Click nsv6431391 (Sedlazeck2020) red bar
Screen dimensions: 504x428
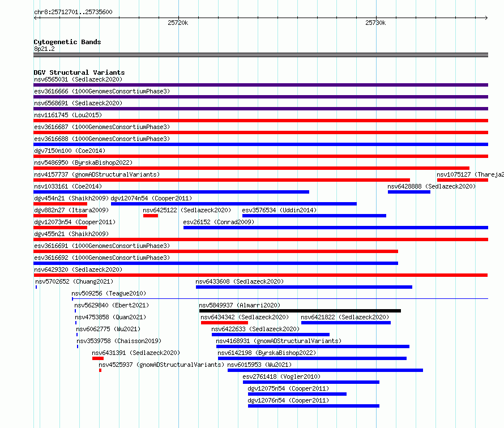(98, 358)
